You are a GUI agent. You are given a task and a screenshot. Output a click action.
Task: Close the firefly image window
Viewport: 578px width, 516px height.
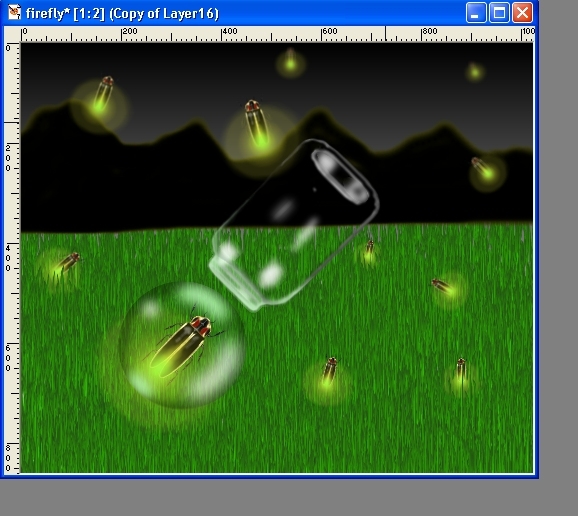tap(522, 13)
